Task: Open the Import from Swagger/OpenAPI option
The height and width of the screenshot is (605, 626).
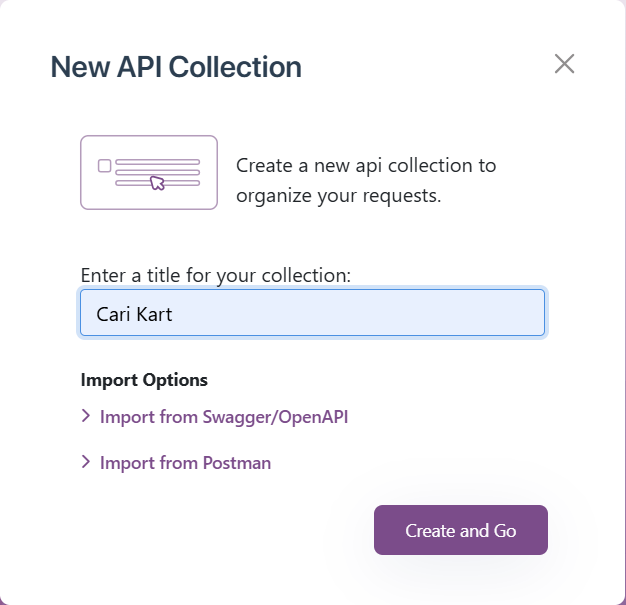Action: pyautogui.click(x=214, y=417)
